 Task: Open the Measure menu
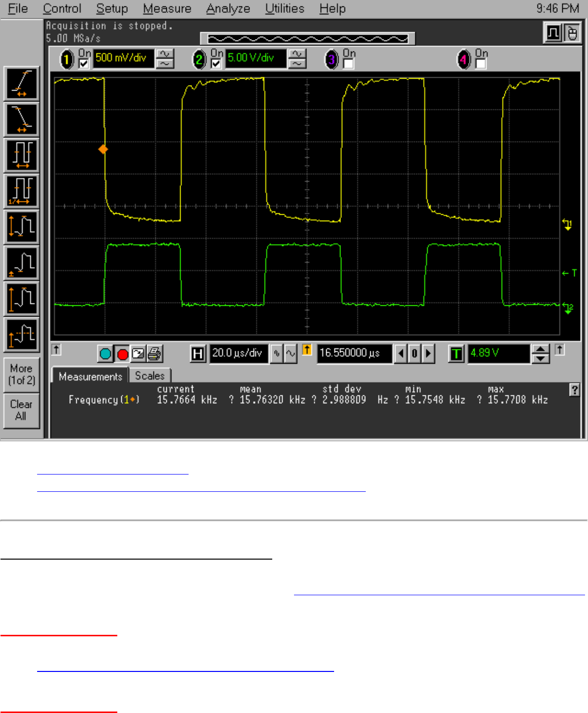(x=167, y=8)
